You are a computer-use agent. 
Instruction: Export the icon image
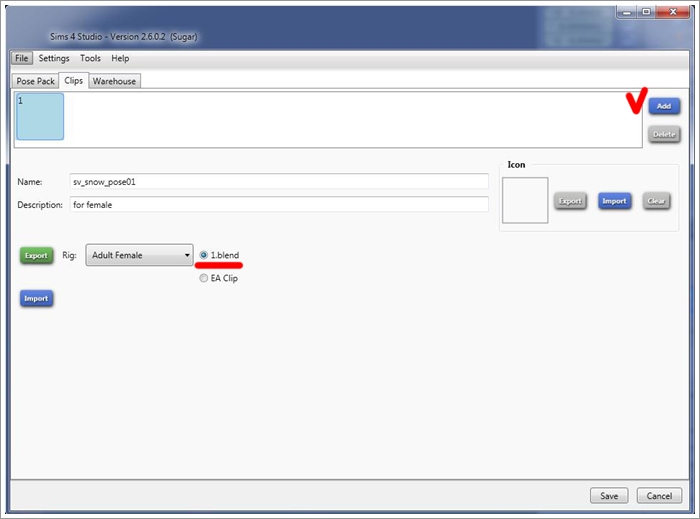[570, 201]
